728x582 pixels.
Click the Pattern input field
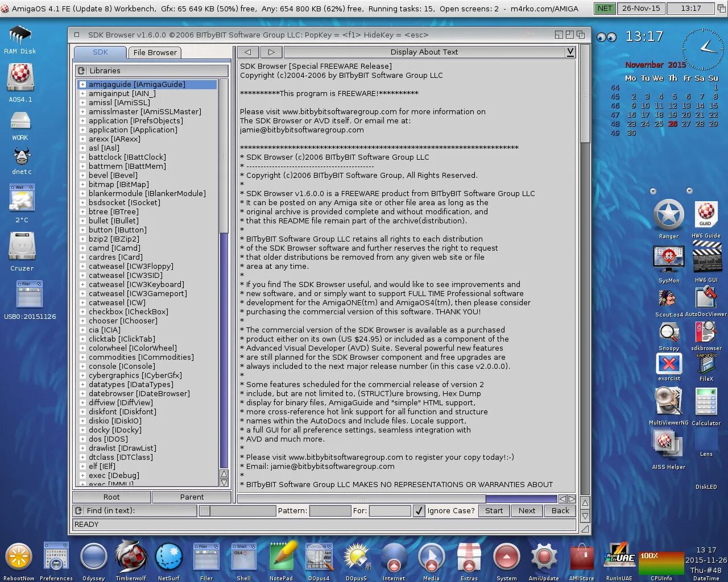point(330,510)
